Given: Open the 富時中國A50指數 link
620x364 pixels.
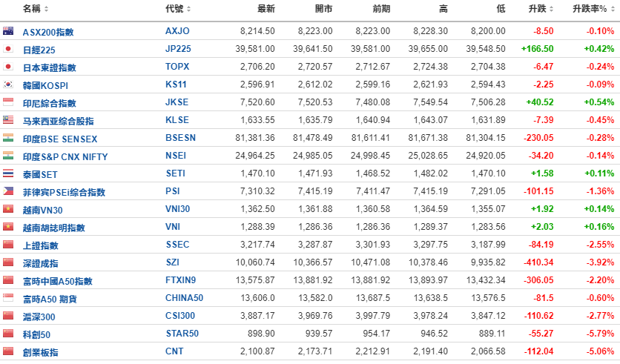Looking at the screenshot, I should [57, 281].
